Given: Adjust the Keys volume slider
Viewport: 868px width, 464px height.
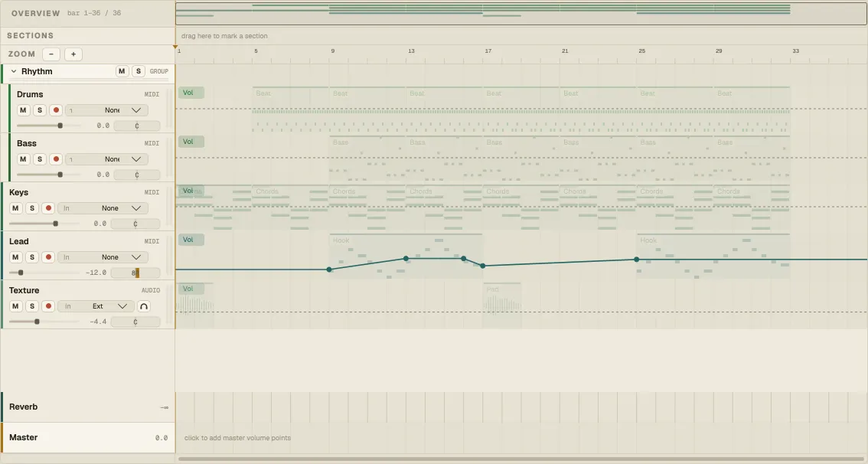Looking at the screenshot, I should pos(44,224).
